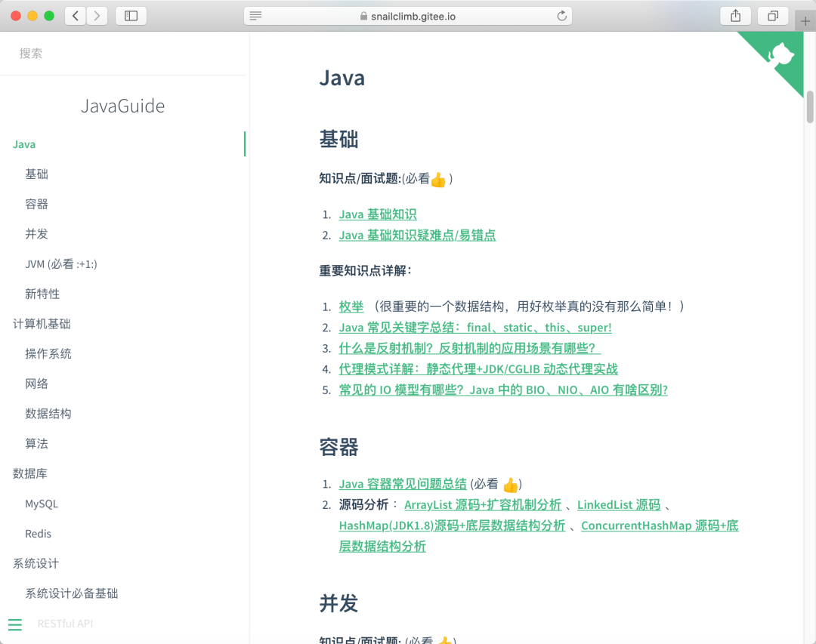Screen dimensions: 816x644
Task: Open Java 容器常见问题总结 link
Action: pyautogui.click(x=403, y=484)
